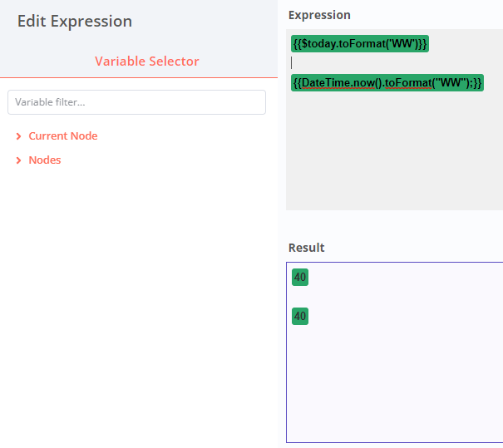The width and height of the screenshot is (503, 448).
Task: Select the first 40 result value
Action: point(300,277)
